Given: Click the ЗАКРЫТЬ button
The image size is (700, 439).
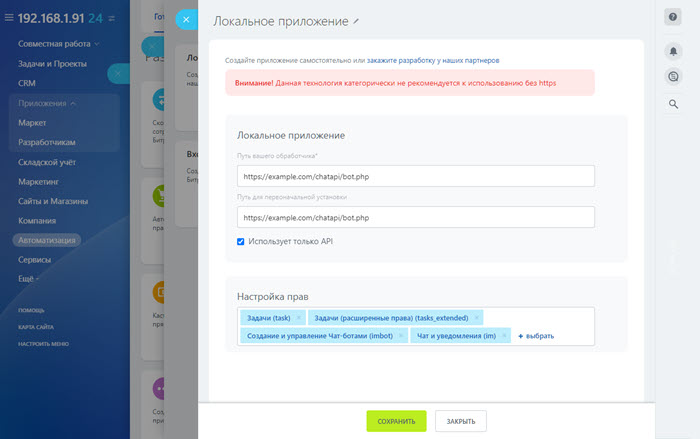Looking at the screenshot, I should (461, 421).
